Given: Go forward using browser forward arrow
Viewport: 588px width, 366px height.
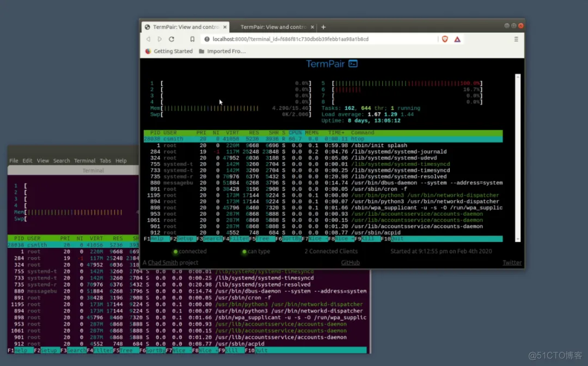Looking at the screenshot, I should pos(160,39).
